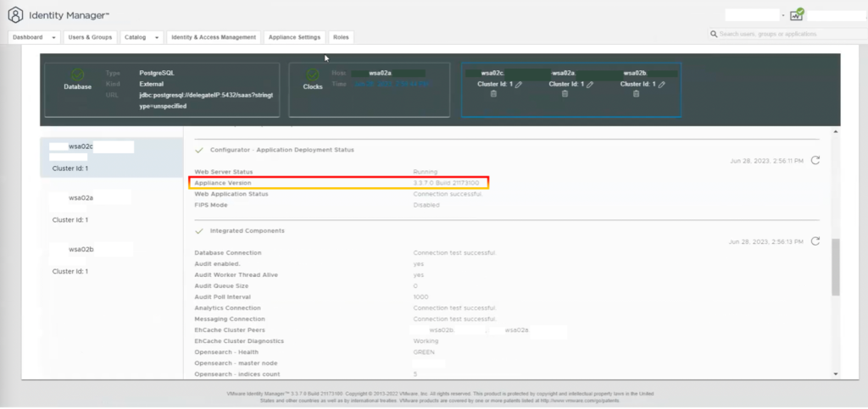868x409 pixels.
Task: Delete the wsa02a node with trash icon
Action: (x=565, y=94)
